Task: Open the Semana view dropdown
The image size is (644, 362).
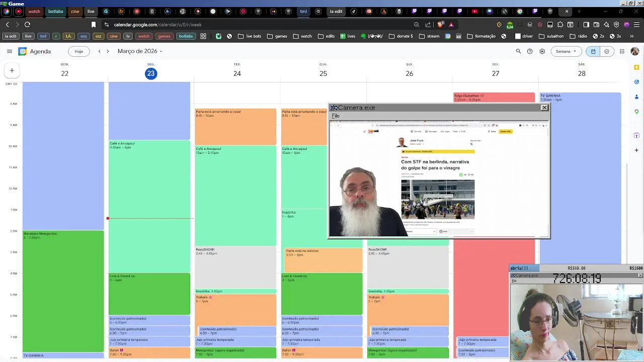Action: pos(566,51)
